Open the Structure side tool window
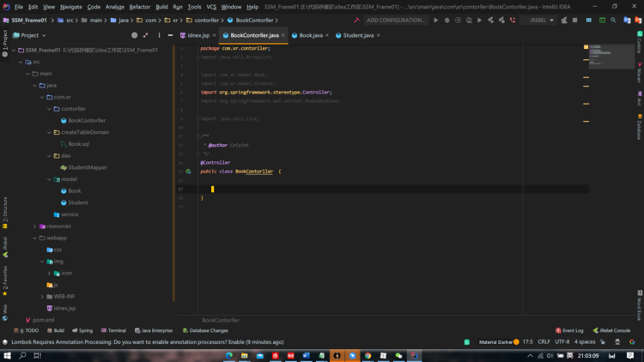 [5, 213]
